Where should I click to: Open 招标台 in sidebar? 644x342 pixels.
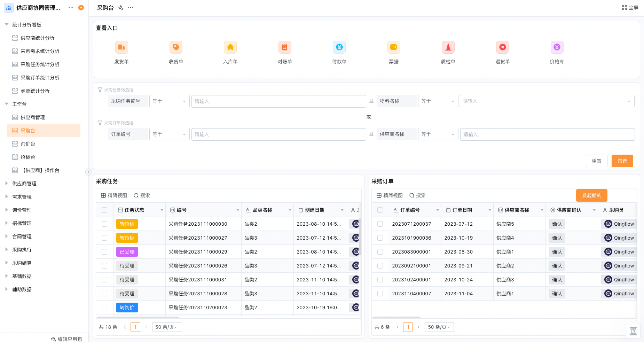(28, 157)
